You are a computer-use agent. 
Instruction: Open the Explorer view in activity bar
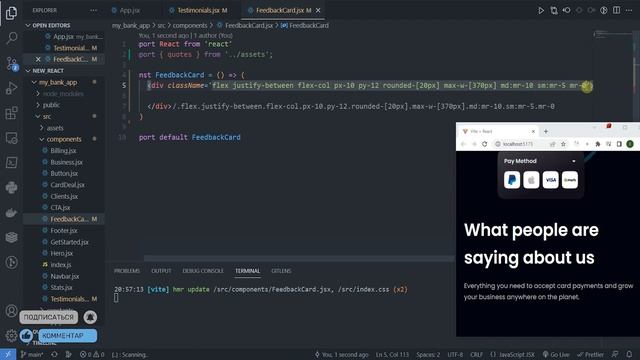(11, 13)
